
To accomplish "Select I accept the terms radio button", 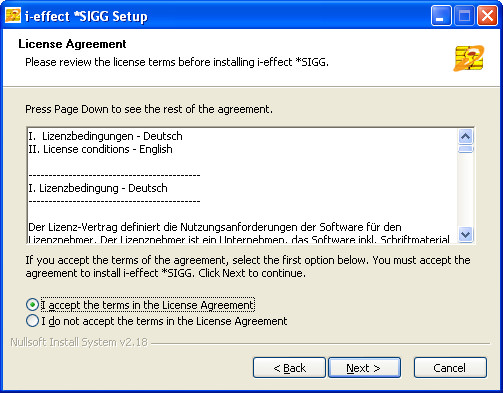I will tap(32, 305).
